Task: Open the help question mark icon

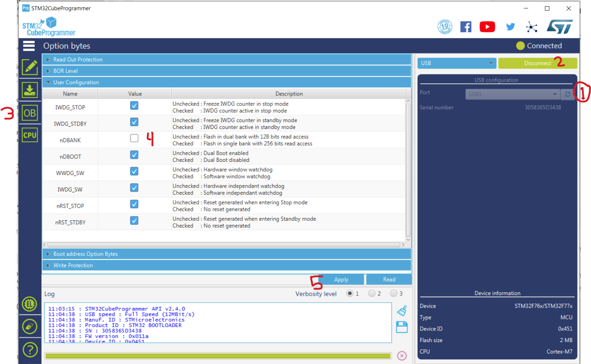Action: pos(30,350)
